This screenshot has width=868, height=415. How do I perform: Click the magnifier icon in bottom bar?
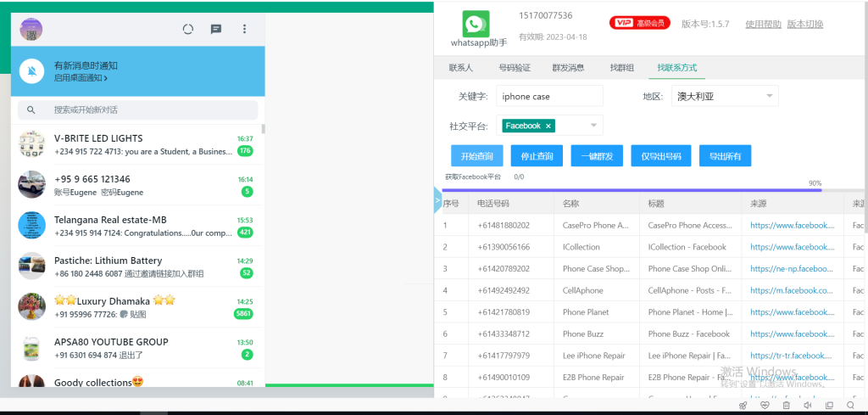tap(850, 405)
